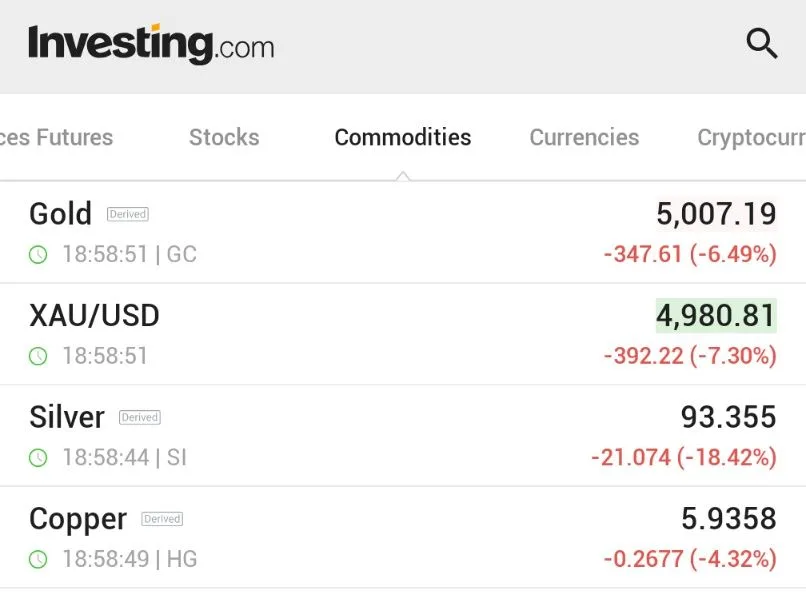Open the Copper commodity link

(78, 519)
